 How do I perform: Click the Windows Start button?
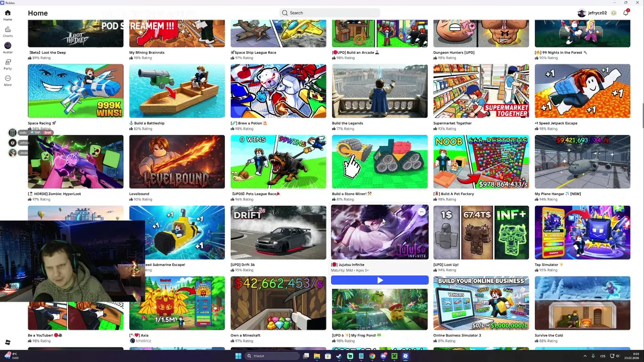click(x=238, y=356)
